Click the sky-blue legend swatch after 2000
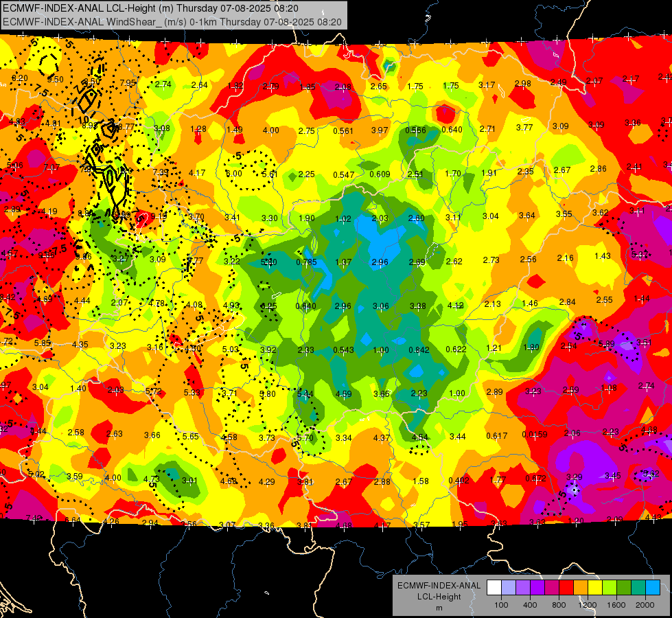 click(652, 588)
